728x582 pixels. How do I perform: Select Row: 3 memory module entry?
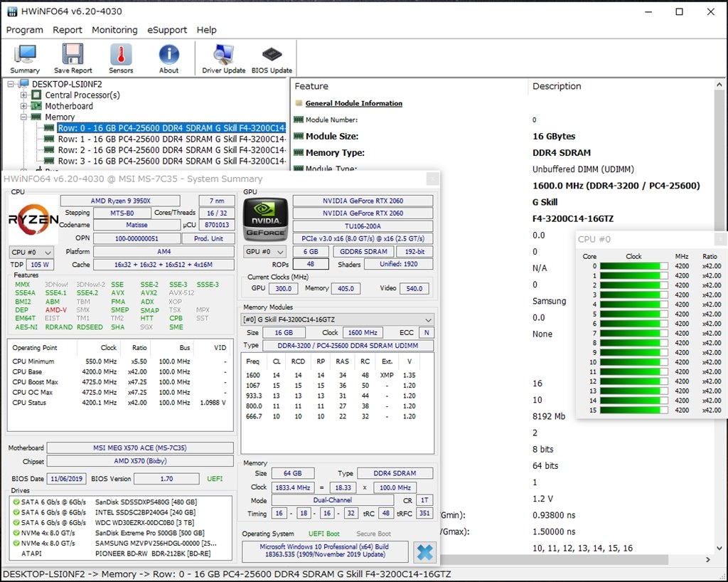171,161
